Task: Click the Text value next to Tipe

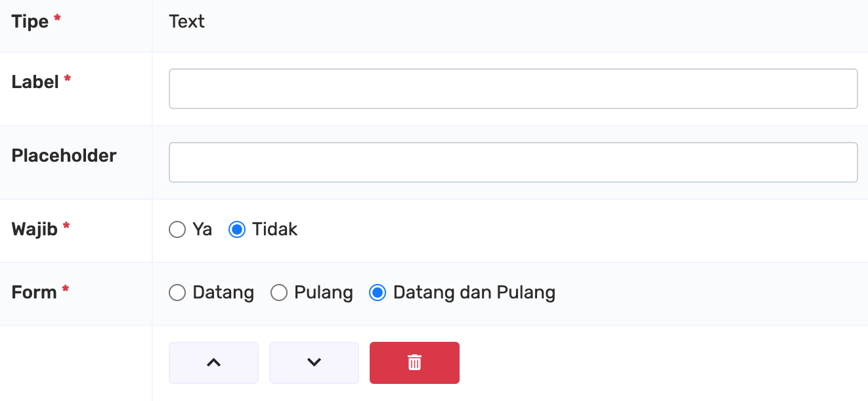Action: [187, 22]
